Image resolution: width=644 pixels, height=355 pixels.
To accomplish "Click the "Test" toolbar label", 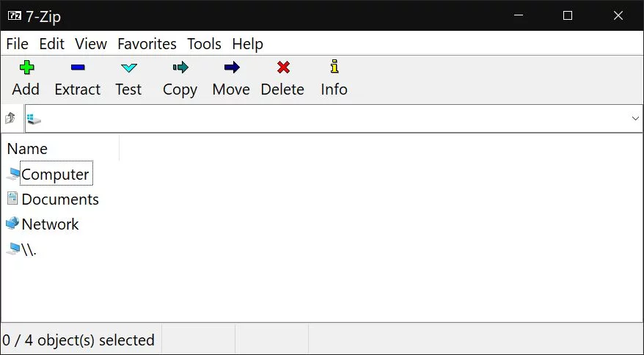I will 128,89.
